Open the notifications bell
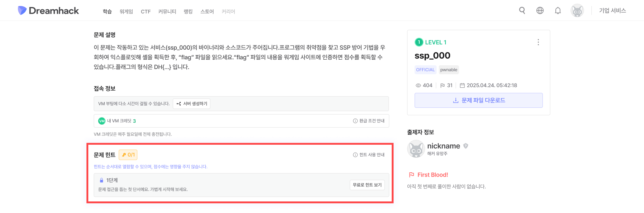The width and height of the screenshot is (644, 213). click(558, 10)
